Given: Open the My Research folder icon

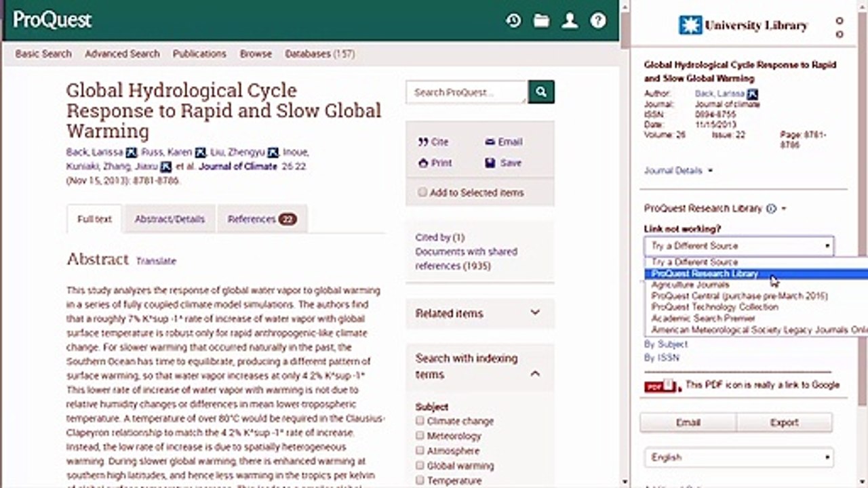Looking at the screenshot, I should click(x=541, y=20).
